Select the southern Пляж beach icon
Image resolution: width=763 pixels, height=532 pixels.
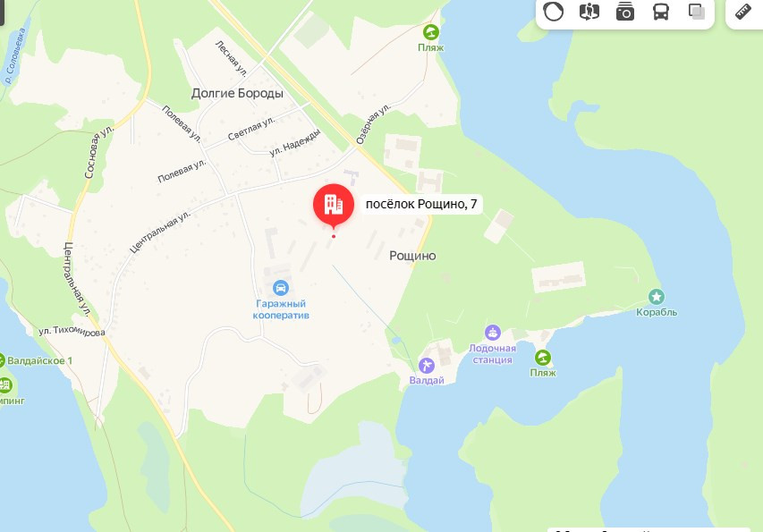point(543,358)
